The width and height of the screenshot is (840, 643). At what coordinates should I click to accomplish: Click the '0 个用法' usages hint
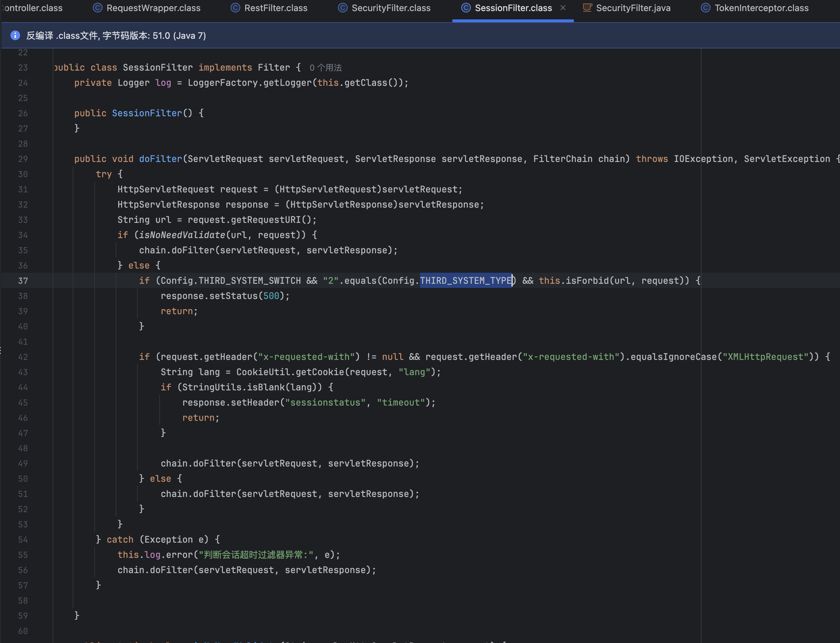325,68
